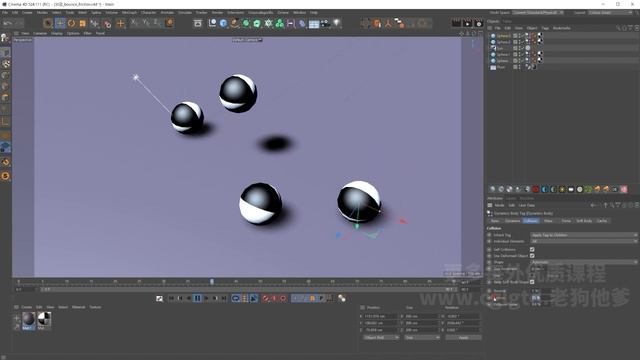
Task: Toggle Keep Soft Body Shape checkbox
Action: [x=532, y=282]
